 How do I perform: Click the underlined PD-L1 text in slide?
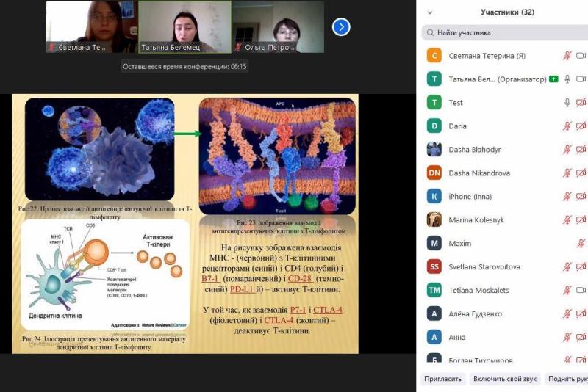(x=243, y=289)
